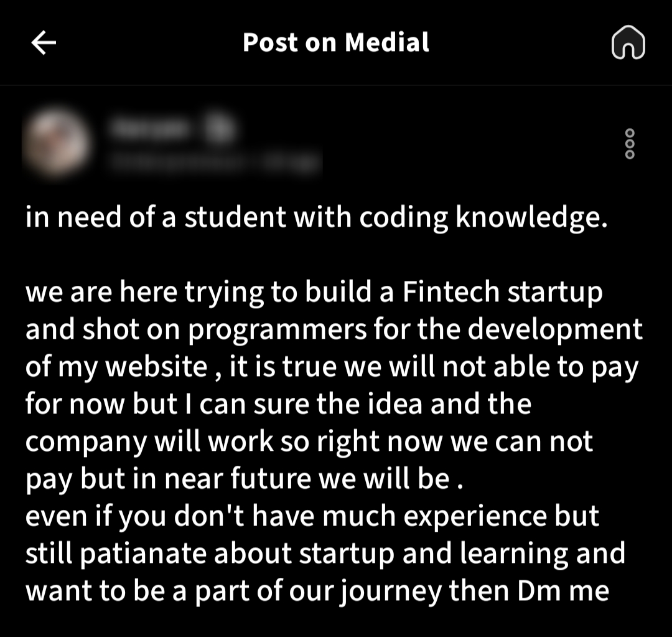The image size is (672, 637).
Task: Tap the line "company will work so right now"
Action: (x=309, y=441)
